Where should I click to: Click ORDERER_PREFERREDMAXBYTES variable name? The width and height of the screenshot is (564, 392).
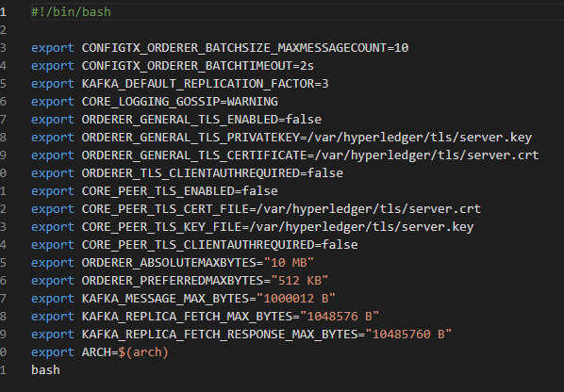coord(173,281)
